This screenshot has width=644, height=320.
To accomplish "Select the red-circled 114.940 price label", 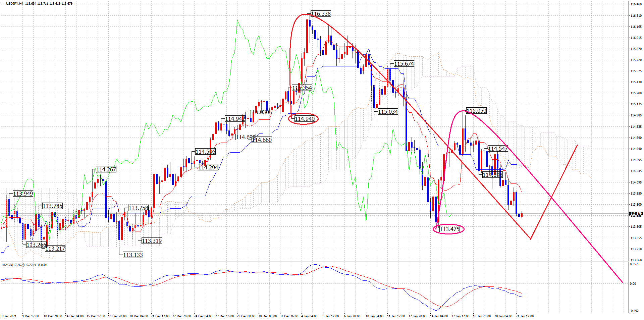I will (x=305, y=119).
